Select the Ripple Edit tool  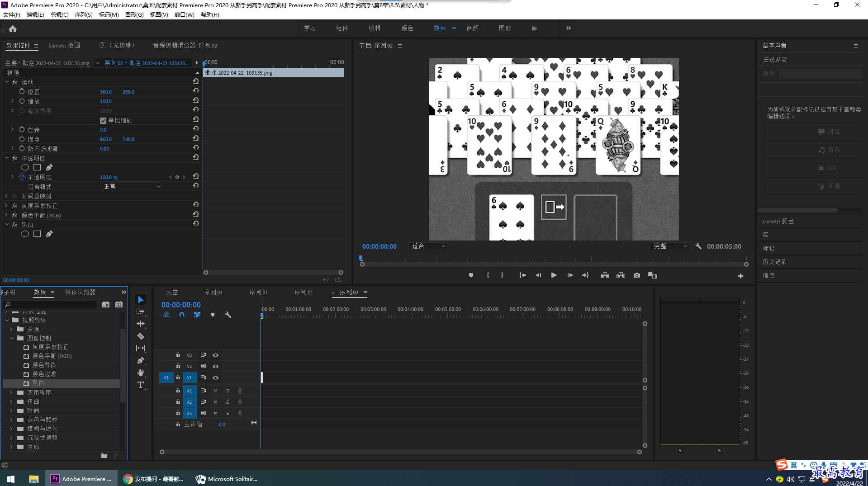click(x=141, y=324)
